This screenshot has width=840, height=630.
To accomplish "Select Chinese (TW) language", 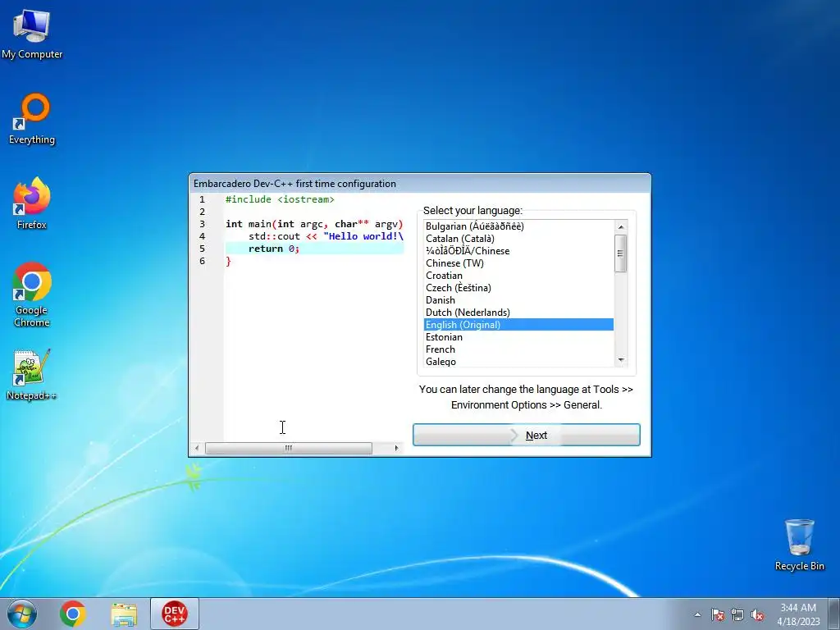I will [518, 263].
